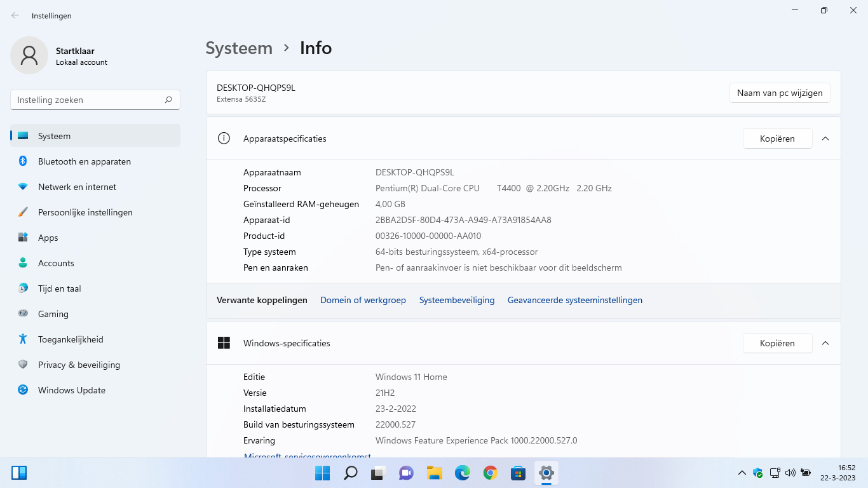Click the search magnifier in Instelling zoeken
868x488 pixels.
168,100
